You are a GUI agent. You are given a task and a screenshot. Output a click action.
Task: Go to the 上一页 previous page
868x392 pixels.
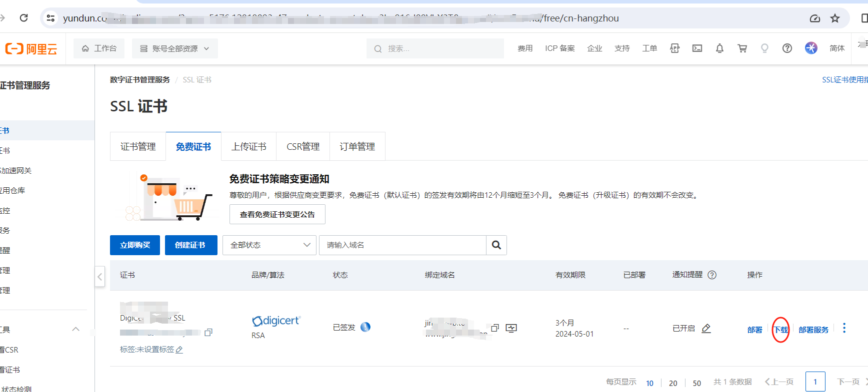pos(779,382)
